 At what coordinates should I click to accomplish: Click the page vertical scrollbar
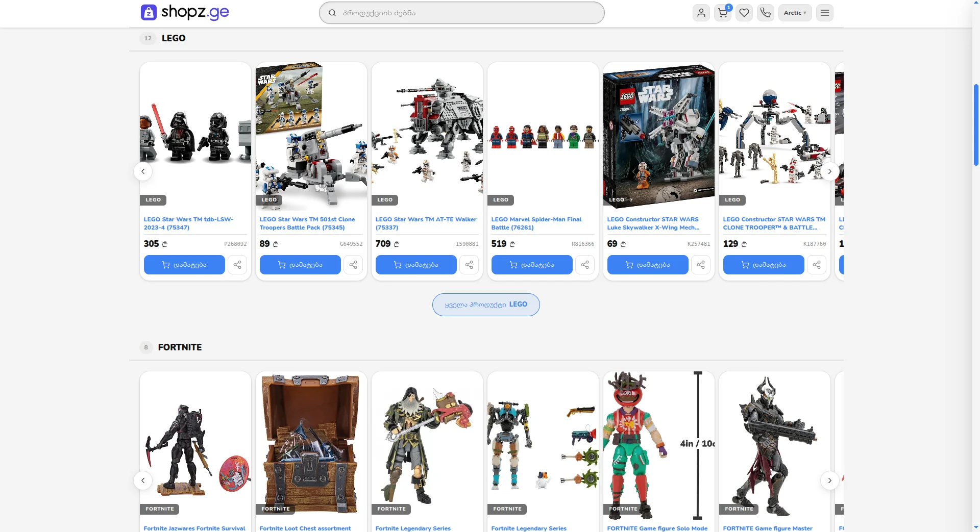point(976,125)
